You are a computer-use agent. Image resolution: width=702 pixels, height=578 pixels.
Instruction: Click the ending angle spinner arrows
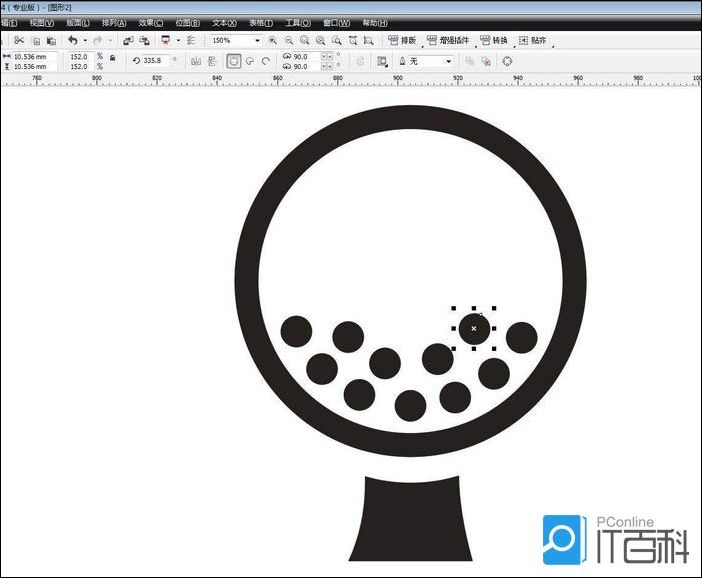tap(327, 67)
